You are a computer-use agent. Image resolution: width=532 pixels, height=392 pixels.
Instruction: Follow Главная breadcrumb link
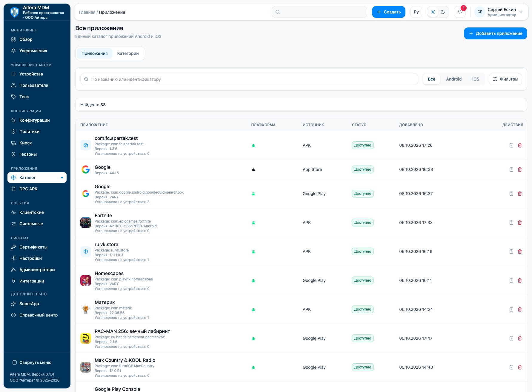point(87,12)
